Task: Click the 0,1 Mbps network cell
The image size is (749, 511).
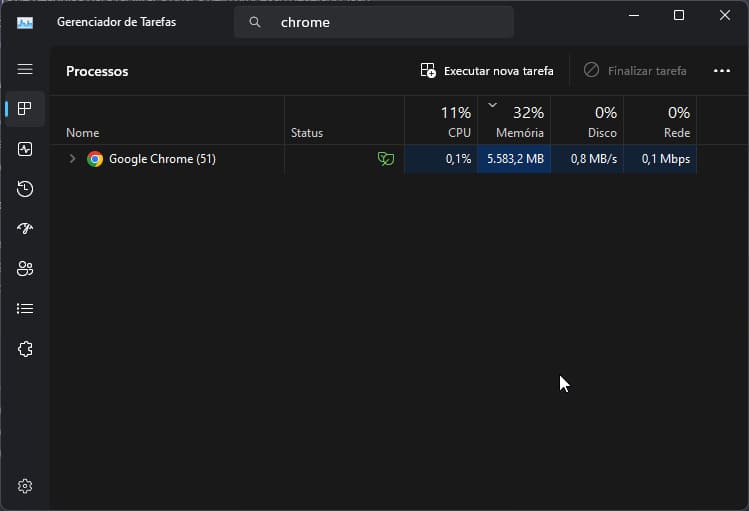Action: pos(660,159)
